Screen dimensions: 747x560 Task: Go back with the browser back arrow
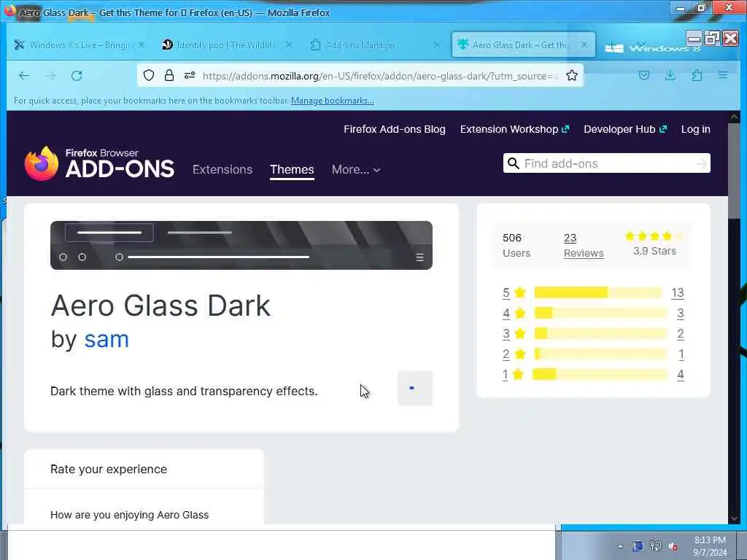click(x=24, y=75)
